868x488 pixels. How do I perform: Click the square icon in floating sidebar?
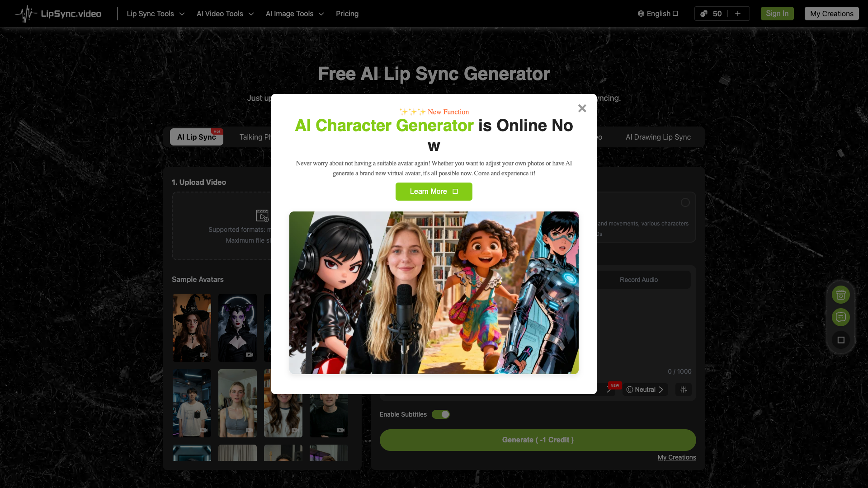click(x=840, y=340)
